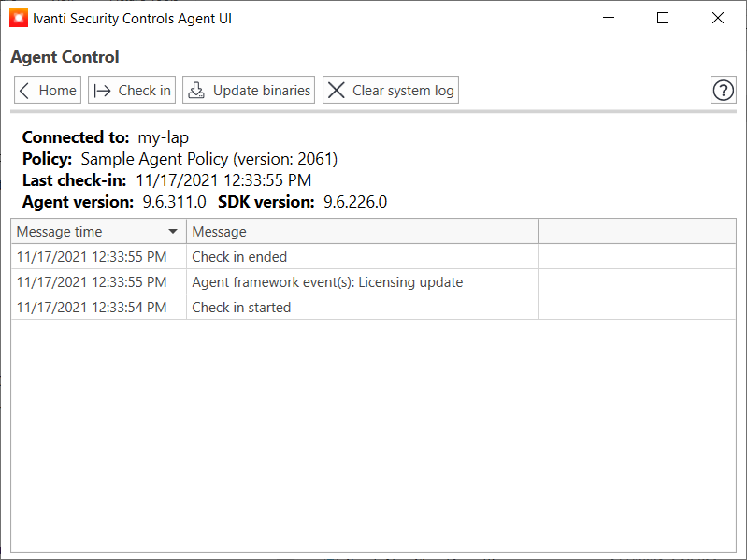Click the Check in button

(x=132, y=90)
